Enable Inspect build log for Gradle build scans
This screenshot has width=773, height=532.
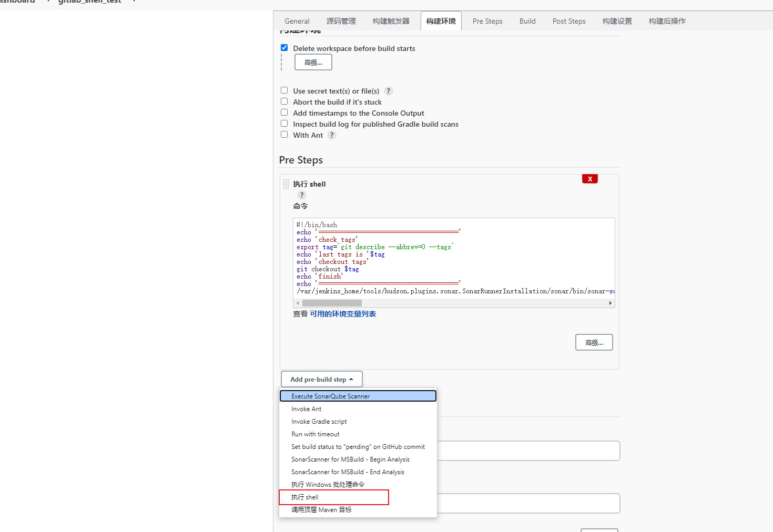tap(284, 124)
